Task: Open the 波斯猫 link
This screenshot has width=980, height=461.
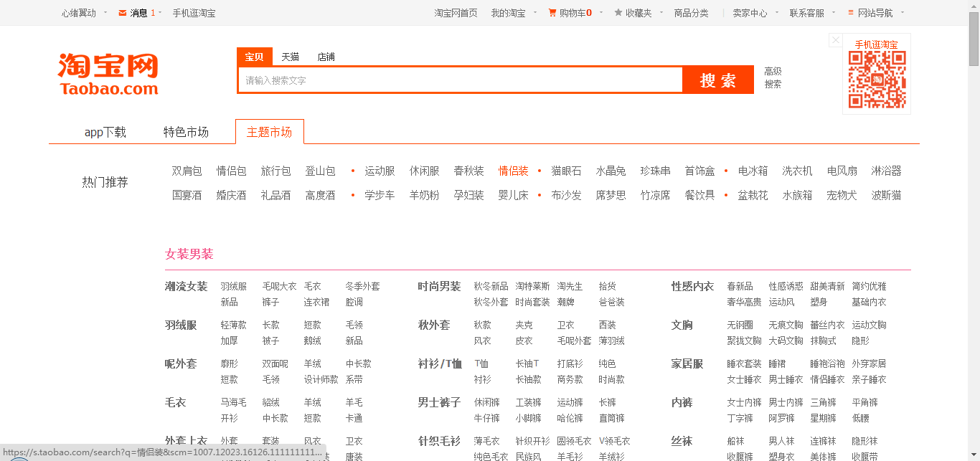Action: [x=886, y=195]
